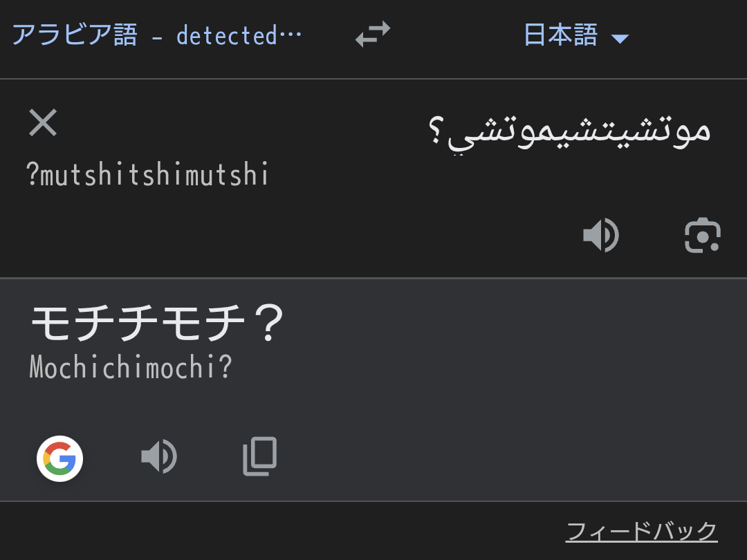Listen to the Arabic source text
The image size is (747, 560).
click(600, 236)
